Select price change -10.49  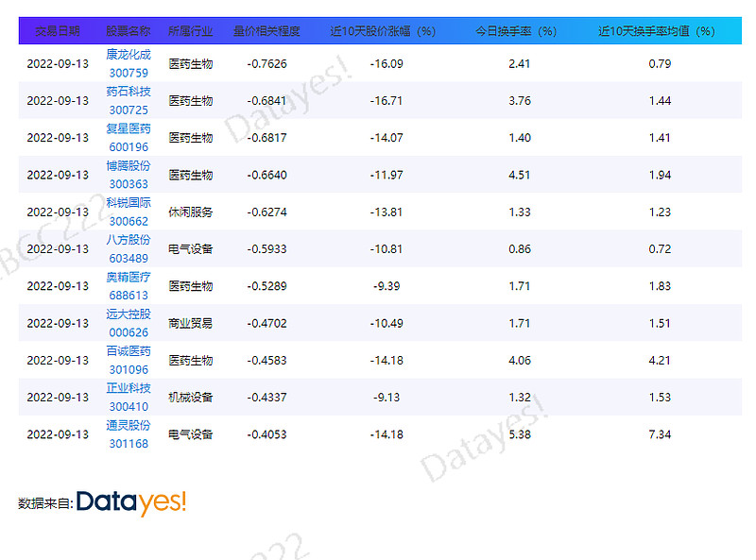(x=387, y=323)
